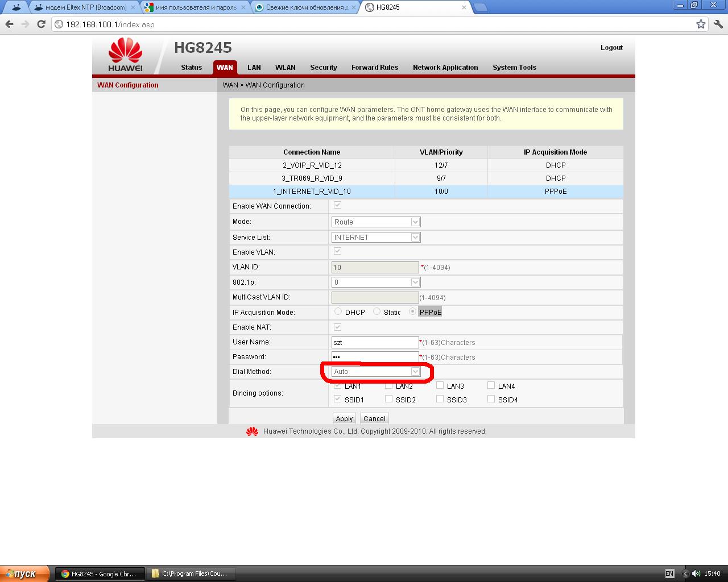
Task: Tick the LAN3 binding checkbox
Action: [440, 385]
